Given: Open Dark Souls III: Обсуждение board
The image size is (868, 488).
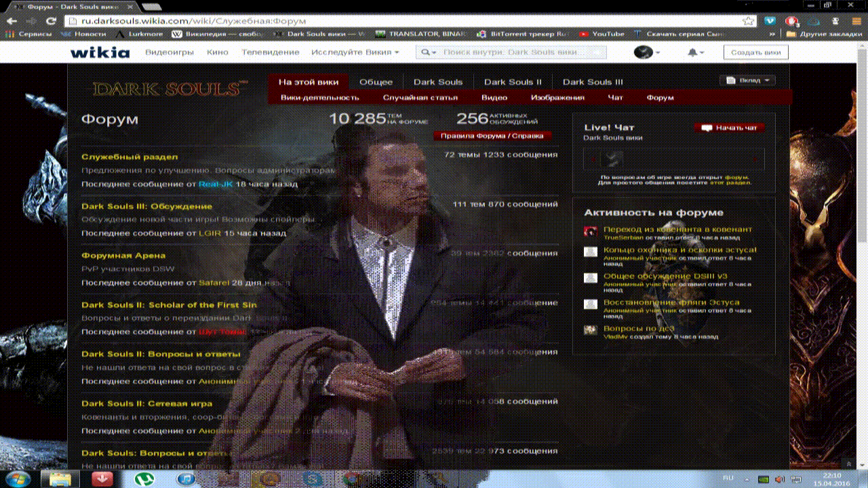Looking at the screenshot, I should (x=146, y=206).
